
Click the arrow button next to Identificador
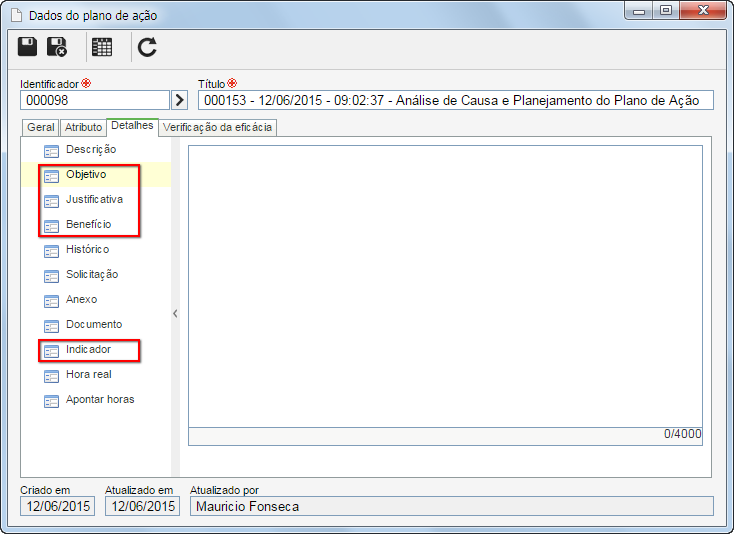179,100
